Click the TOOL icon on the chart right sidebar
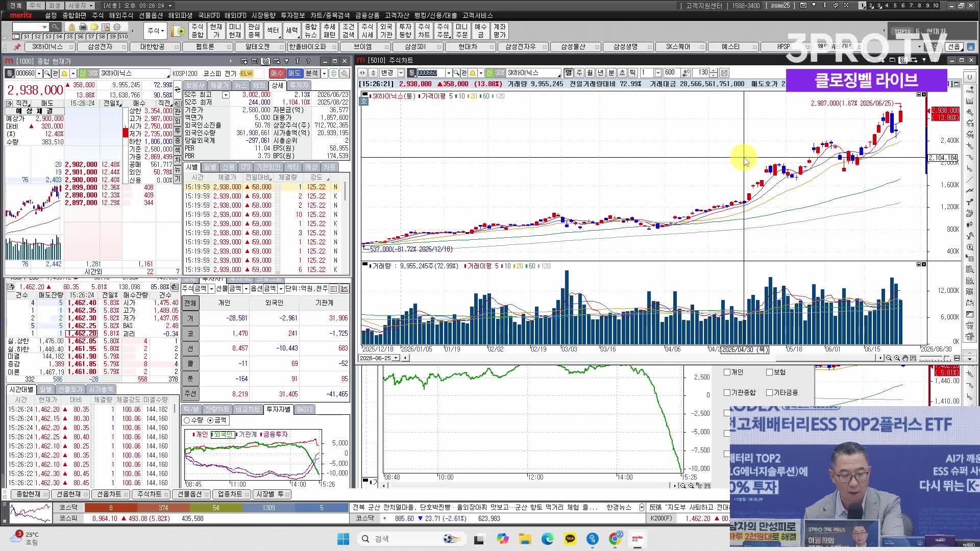 970,89
